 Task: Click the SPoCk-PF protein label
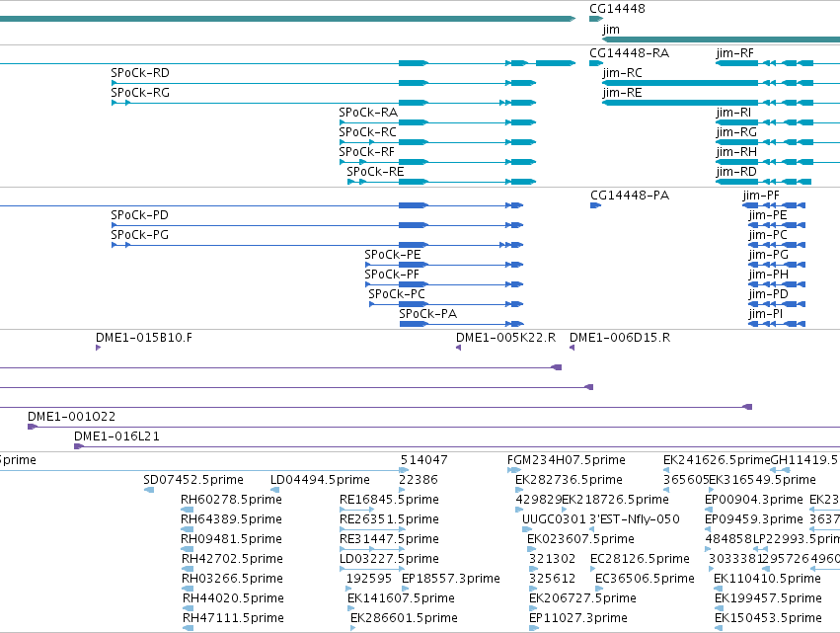(392, 275)
